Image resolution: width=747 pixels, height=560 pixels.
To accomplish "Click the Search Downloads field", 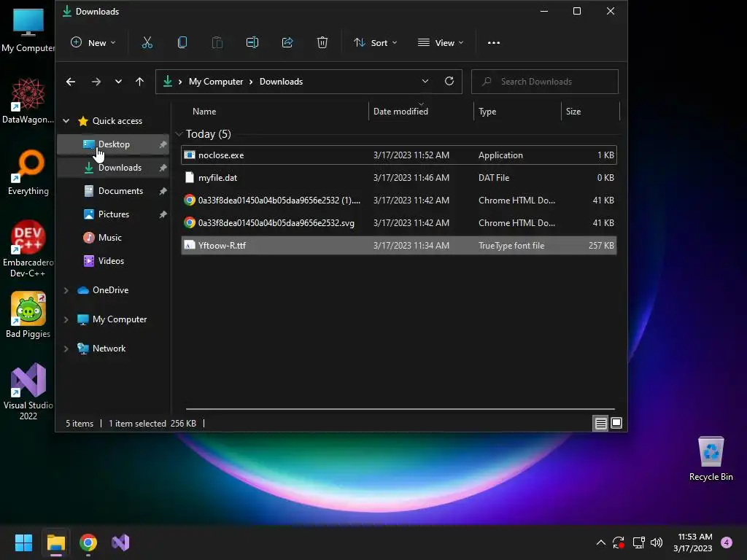I will (544, 82).
